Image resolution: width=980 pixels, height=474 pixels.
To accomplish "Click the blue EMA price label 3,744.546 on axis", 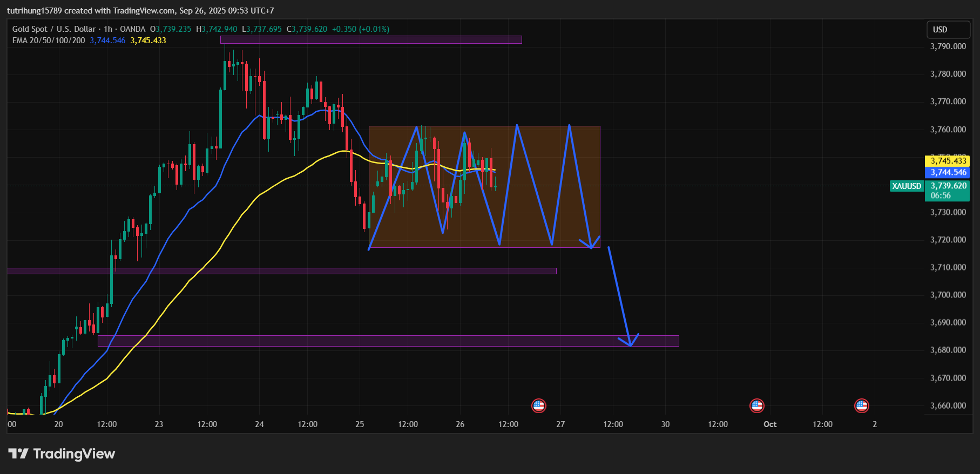I will point(948,172).
